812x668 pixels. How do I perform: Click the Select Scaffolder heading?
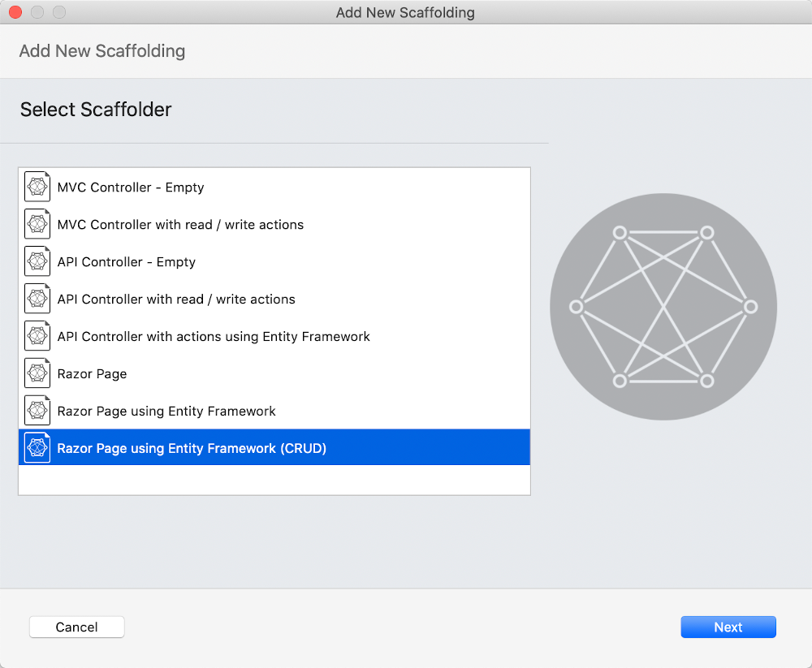95,109
